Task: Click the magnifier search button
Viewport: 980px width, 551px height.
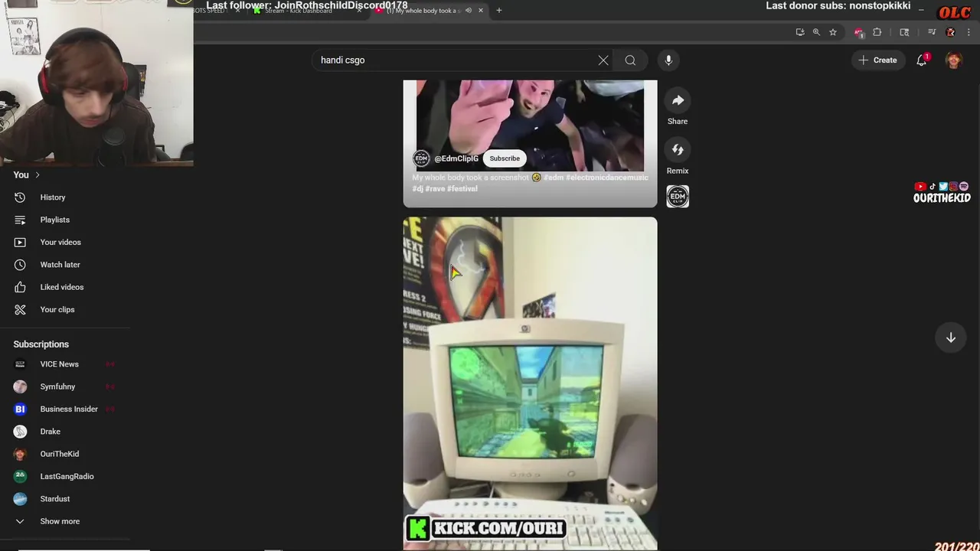Action: click(x=630, y=60)
